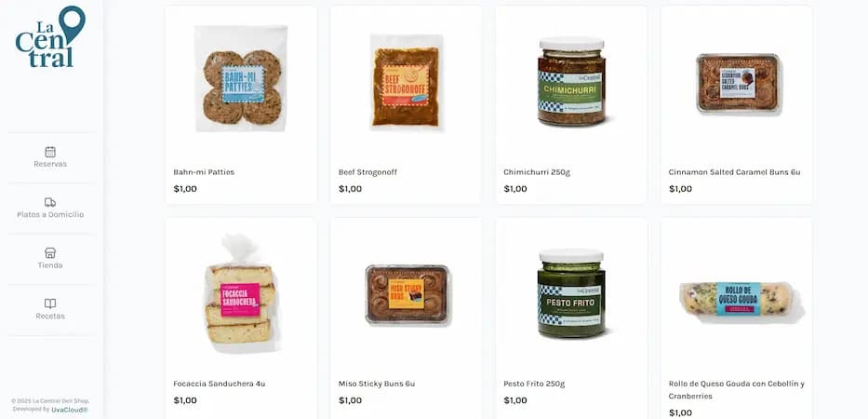View the Miso Sticky Buns tray image
The image size is (868, 419).
[x=407, y=294]
